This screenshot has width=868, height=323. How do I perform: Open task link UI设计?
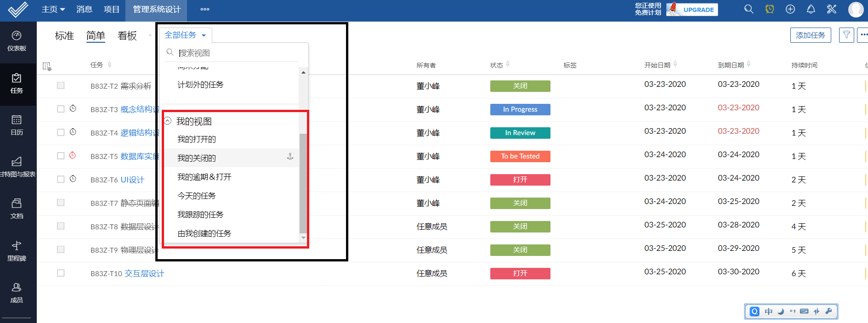tap(132, 180)
